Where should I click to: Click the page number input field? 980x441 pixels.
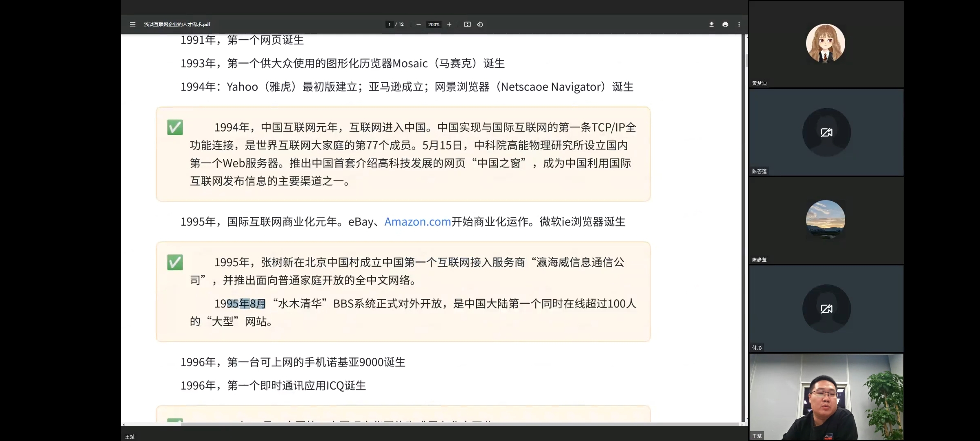click(x=390, y=24)
